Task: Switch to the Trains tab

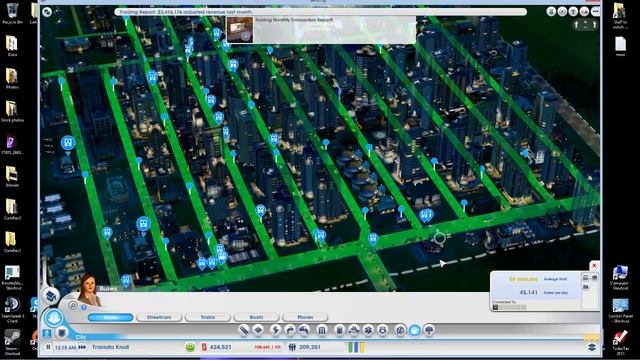Action: (x=208, y=317)
